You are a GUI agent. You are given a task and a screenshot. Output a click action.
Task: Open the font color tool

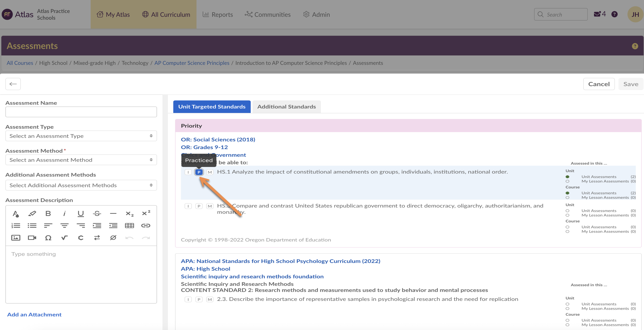(16, 214)
